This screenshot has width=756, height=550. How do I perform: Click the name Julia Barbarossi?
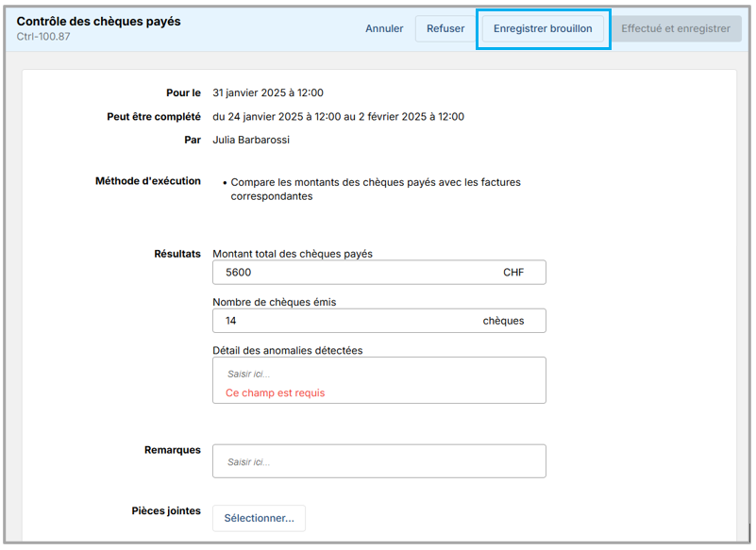point(251,140)
